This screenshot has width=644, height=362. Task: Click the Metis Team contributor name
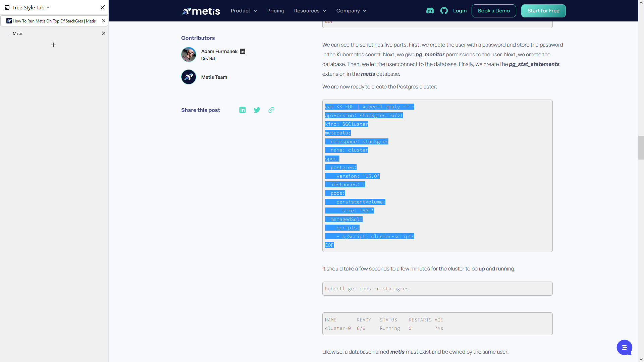[214, 77]
